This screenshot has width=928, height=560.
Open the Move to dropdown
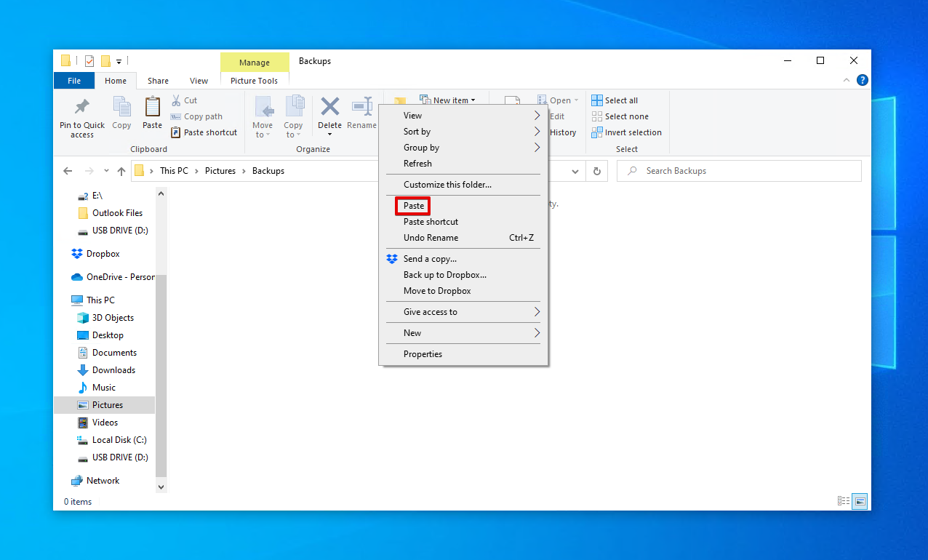[263, 118]
